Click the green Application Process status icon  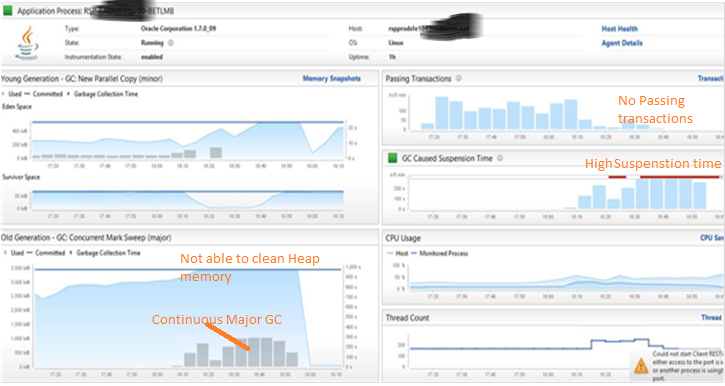7,11
